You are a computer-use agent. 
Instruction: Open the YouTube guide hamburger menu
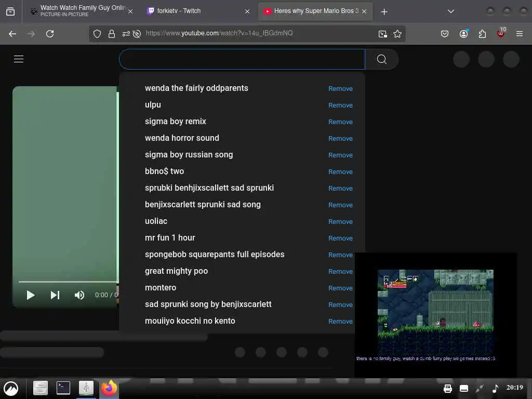pyautogui.click(x=19, y=59)
